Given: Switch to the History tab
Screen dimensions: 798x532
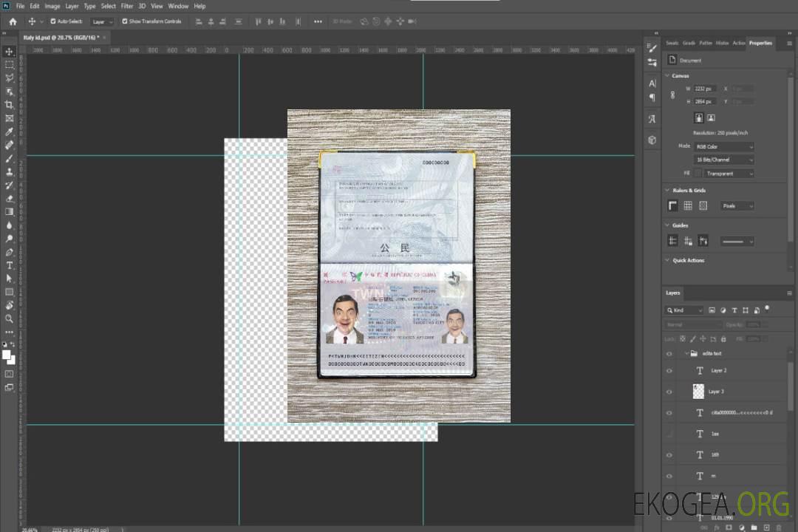Looking at the screenshot, I should click(722, 44).
